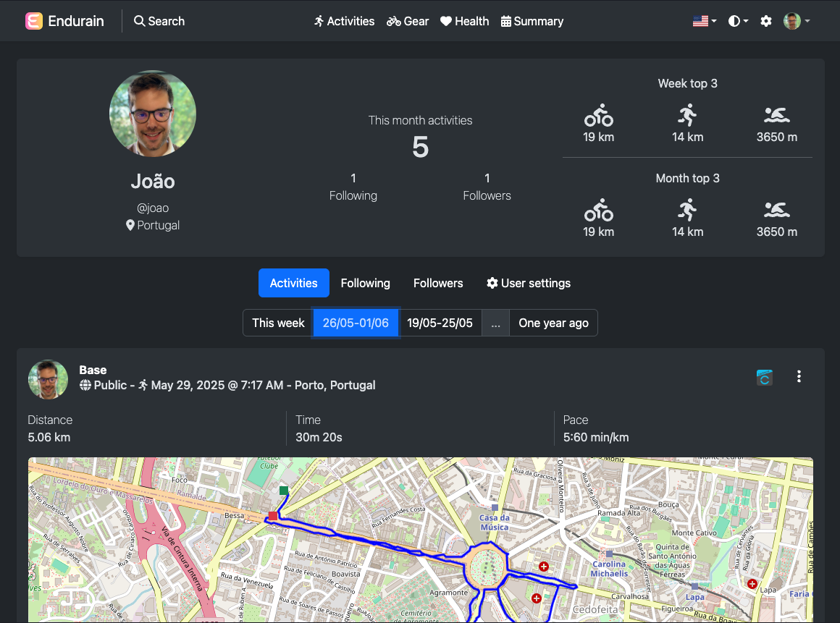Click the Week top 3 running icon
840x623 pixels.
pyautogui.click(x=687, y=115)
